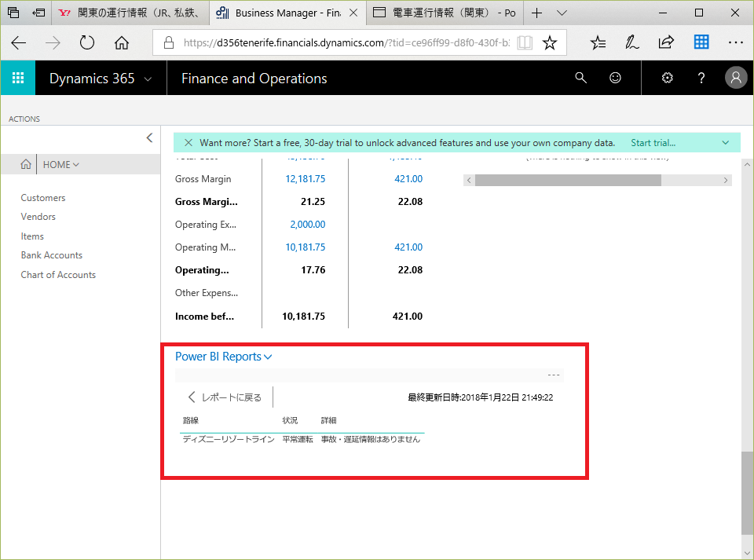
Task: Open Vendors in the navigation pane
Action: click(38, 217)
